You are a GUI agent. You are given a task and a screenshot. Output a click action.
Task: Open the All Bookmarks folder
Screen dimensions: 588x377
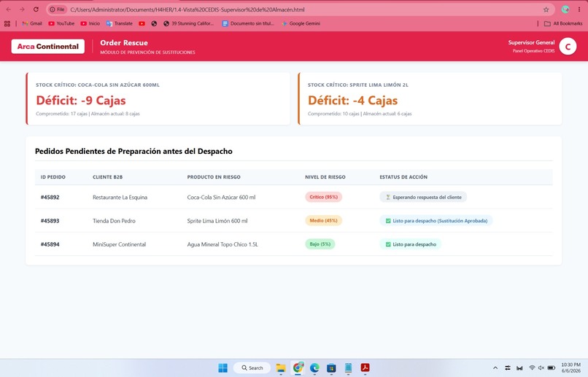point(563,23)
